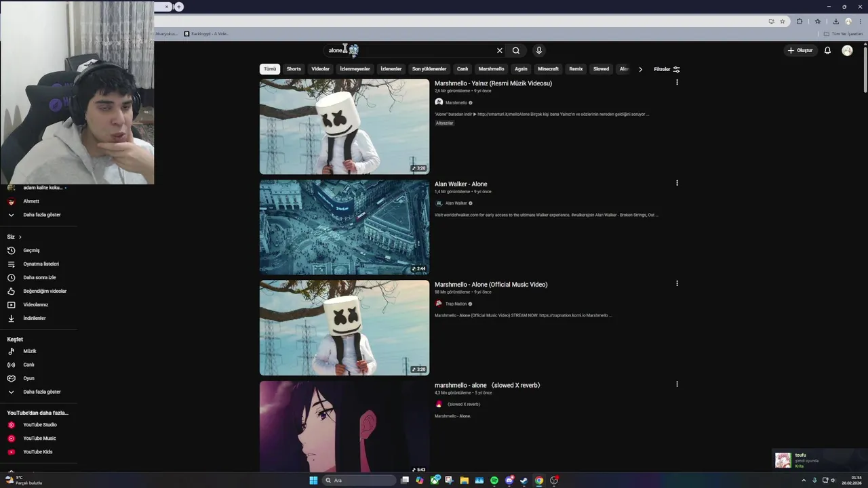The image size is (868, 488).
Task: Open Chrome downloads icon
Action: tap(835, 21)
